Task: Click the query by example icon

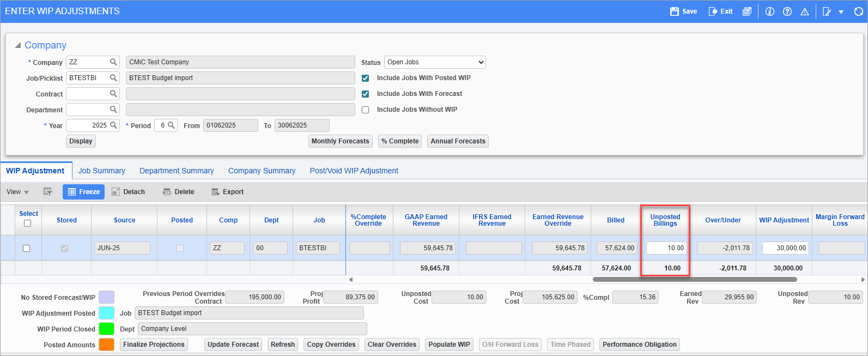Action: click(x=48, y=192)
